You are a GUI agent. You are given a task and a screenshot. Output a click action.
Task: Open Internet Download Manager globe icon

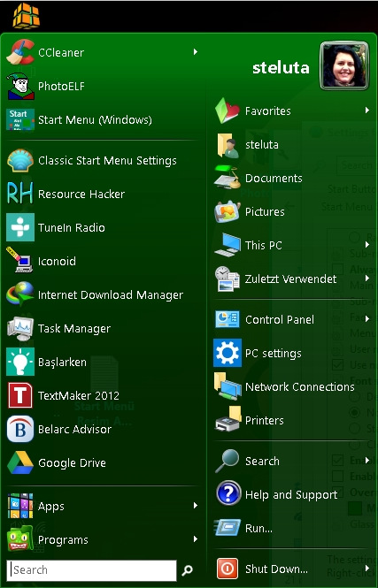point(20,294)
